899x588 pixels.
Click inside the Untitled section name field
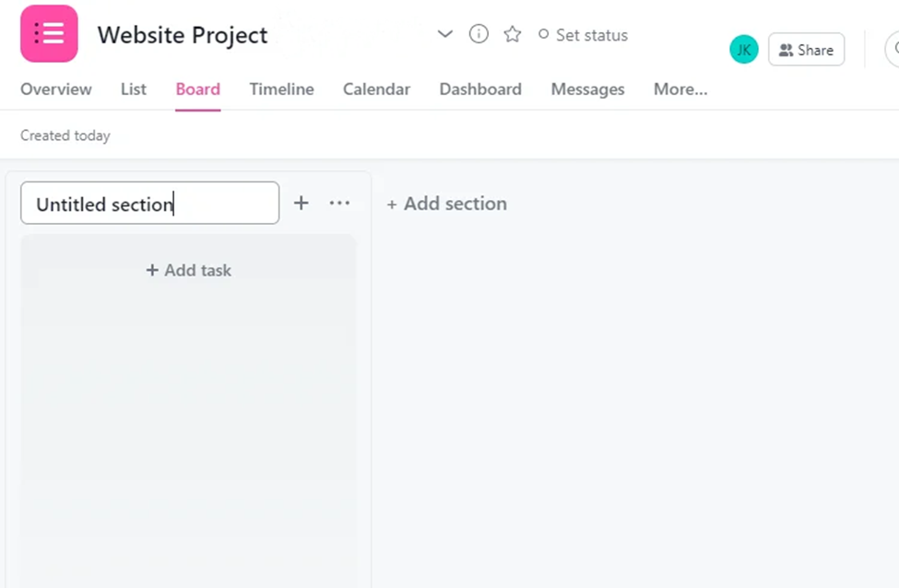click(149, 204)
